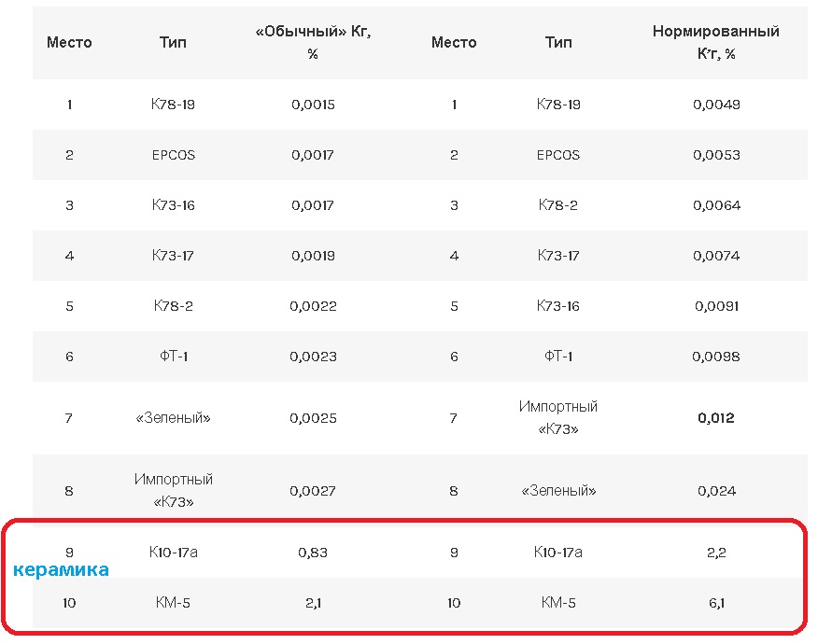This screenshot has height=644, width=818.
Task: Click the Нормированный К'г, % column header
Action: (x=715, y=43)
